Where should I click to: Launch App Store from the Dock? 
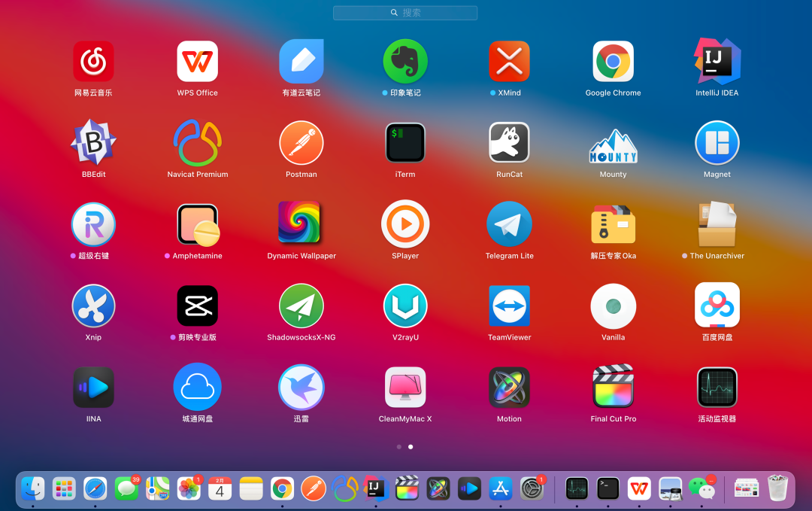(x=501, y=488)
